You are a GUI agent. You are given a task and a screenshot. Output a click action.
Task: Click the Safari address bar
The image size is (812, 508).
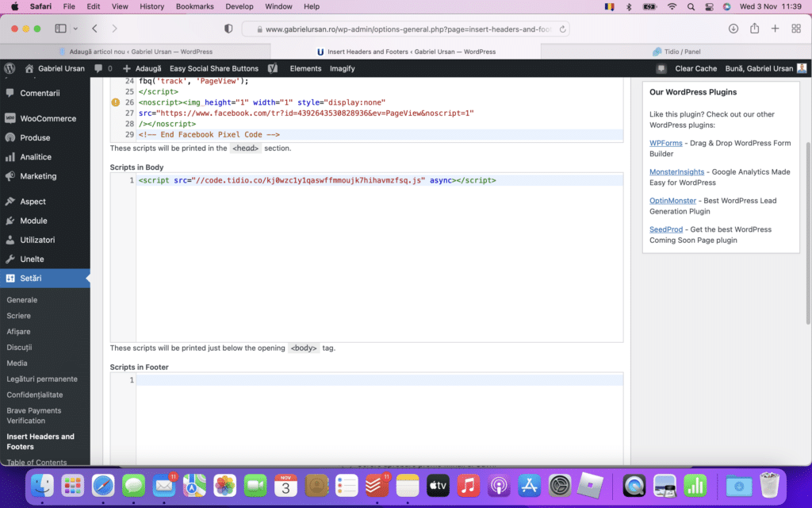point(405,29)
